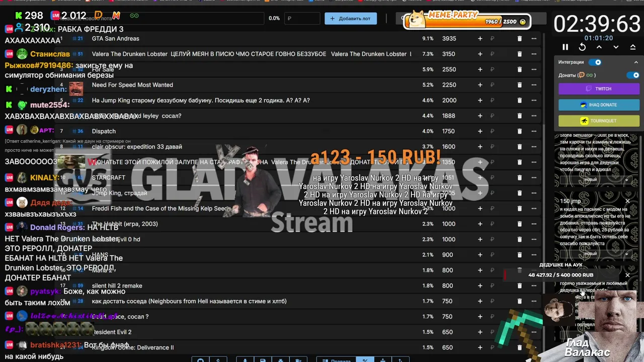Open more options for Need For Speed
This screenshot has height=362, width=644.
[534, 85]
